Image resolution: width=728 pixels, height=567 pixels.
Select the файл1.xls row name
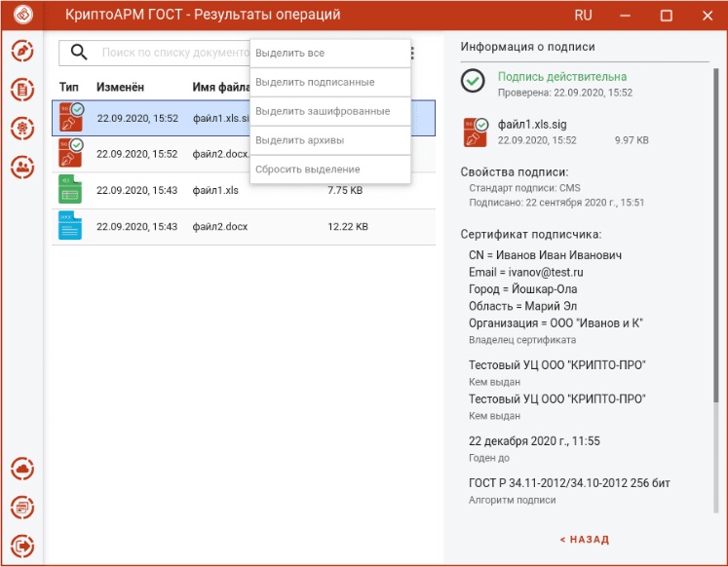(x=215, y=190)
